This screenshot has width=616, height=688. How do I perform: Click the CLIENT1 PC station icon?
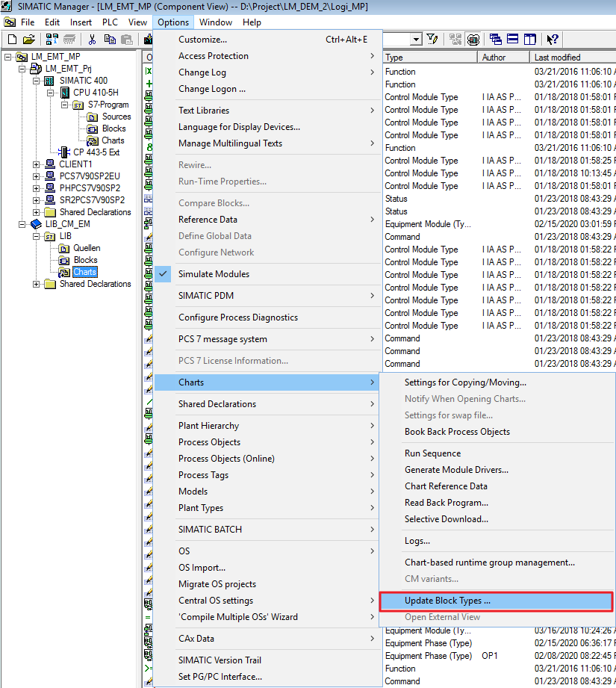click(51, 164)
